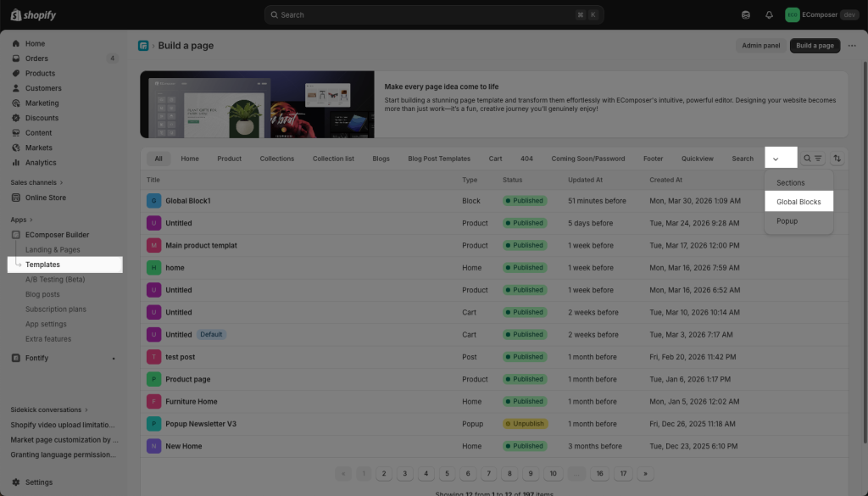Go to page 2 in pagination

pos(384,473)
